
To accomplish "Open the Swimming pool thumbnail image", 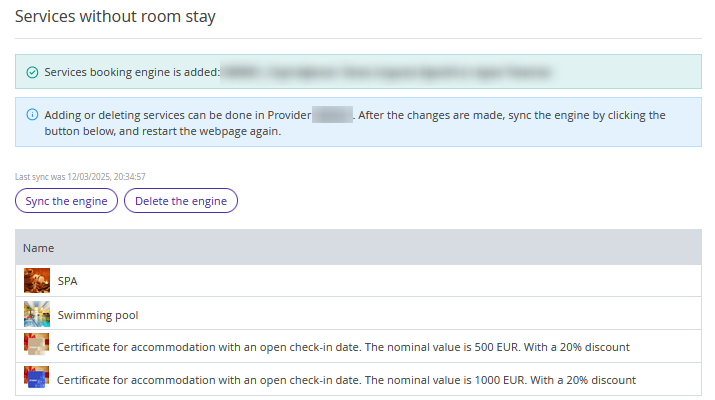I will [37, 314].
